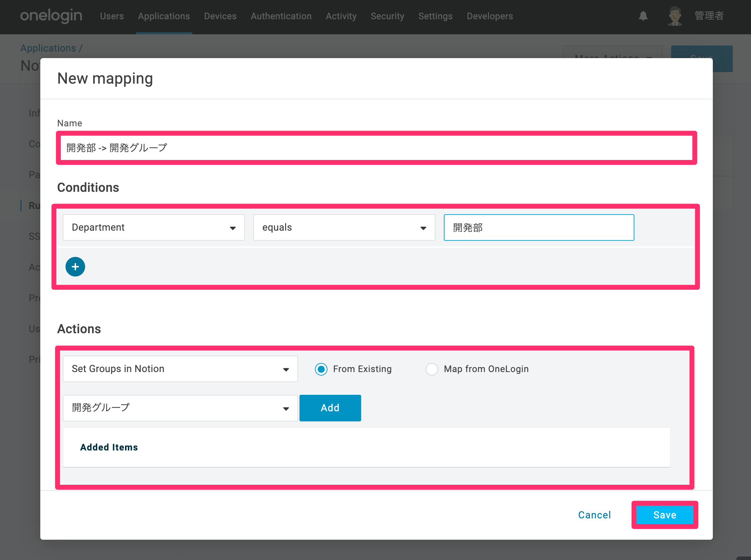Open the Users menu
751x560 pixels.
(x=112, y=16)
